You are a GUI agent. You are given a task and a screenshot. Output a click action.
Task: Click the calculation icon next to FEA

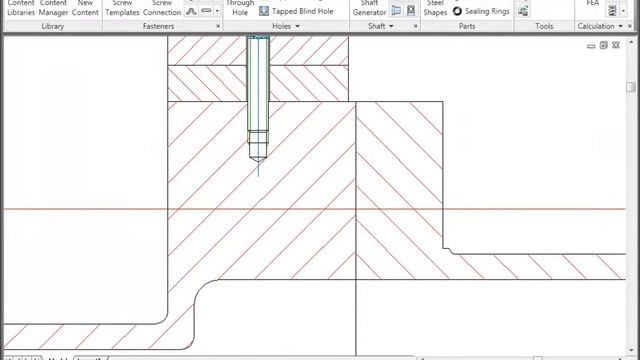pos(612,11)
